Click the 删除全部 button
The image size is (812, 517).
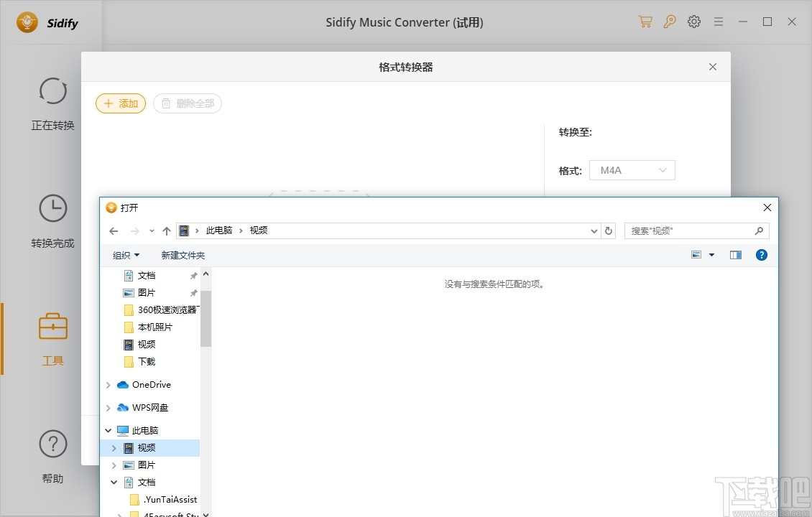(188, 103)
